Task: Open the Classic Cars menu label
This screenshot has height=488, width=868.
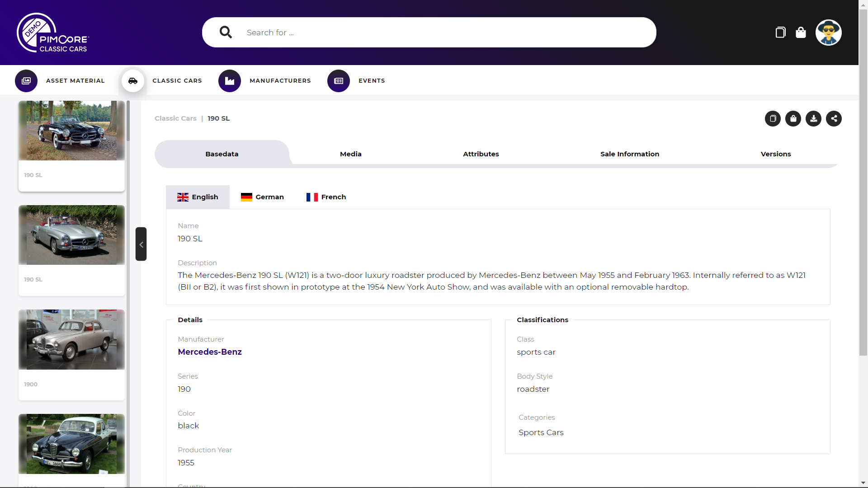Action: [177, 81]
